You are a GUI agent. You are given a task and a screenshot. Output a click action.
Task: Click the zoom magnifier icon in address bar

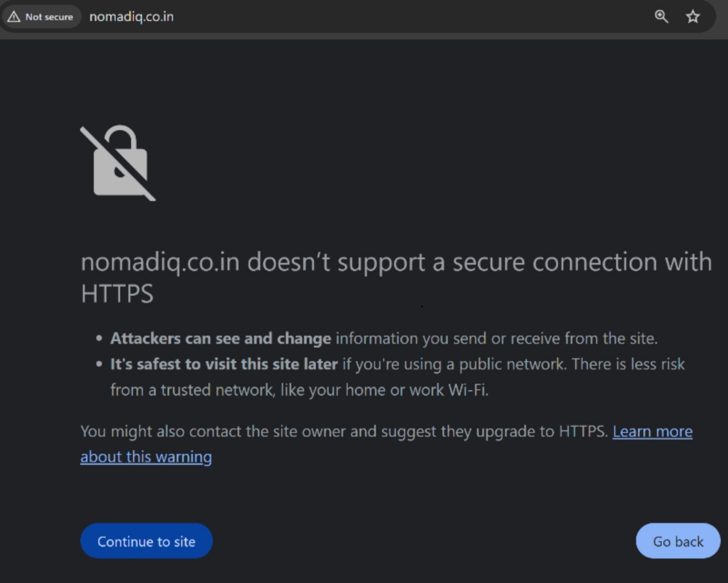[x=661, y=16]
